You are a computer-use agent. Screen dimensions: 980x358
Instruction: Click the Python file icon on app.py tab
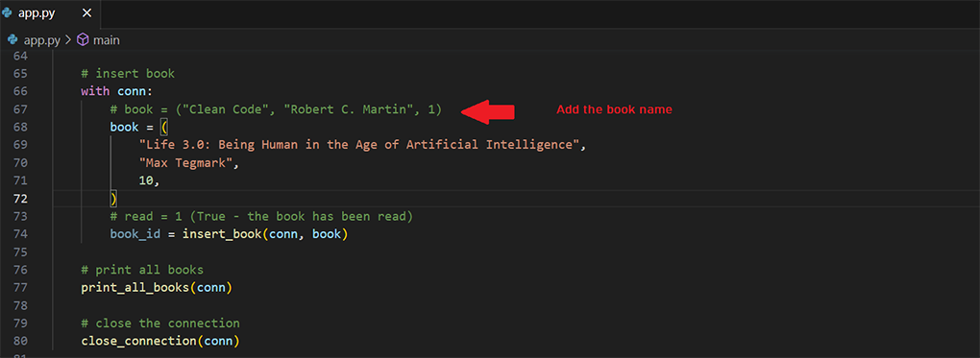(8, 13)
